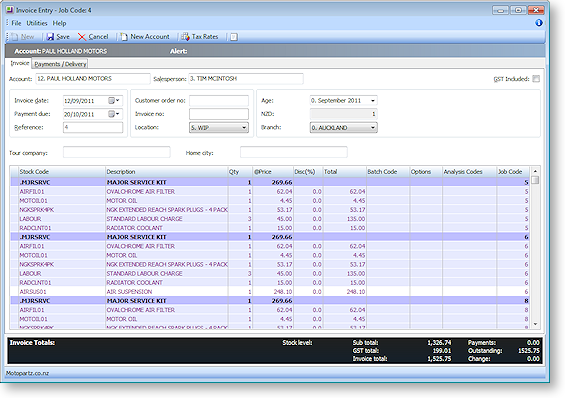Image resolution: width=565 pixels, height=398 pixels.
Task: Click the Analysis Codes column header
Action: point(470,172)
